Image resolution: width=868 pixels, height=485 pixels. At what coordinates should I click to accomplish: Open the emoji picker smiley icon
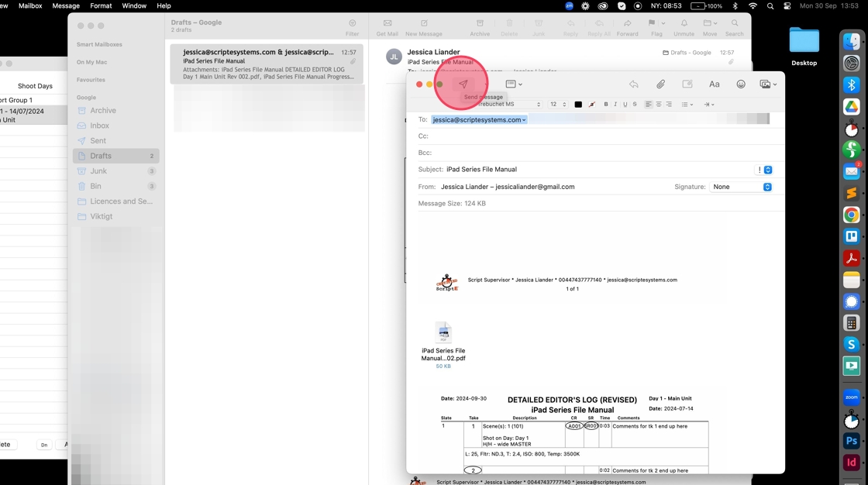(741, 84)
